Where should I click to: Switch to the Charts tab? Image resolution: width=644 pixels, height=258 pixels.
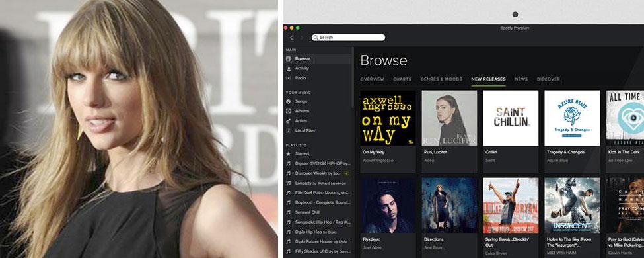[x=402, y=79]
